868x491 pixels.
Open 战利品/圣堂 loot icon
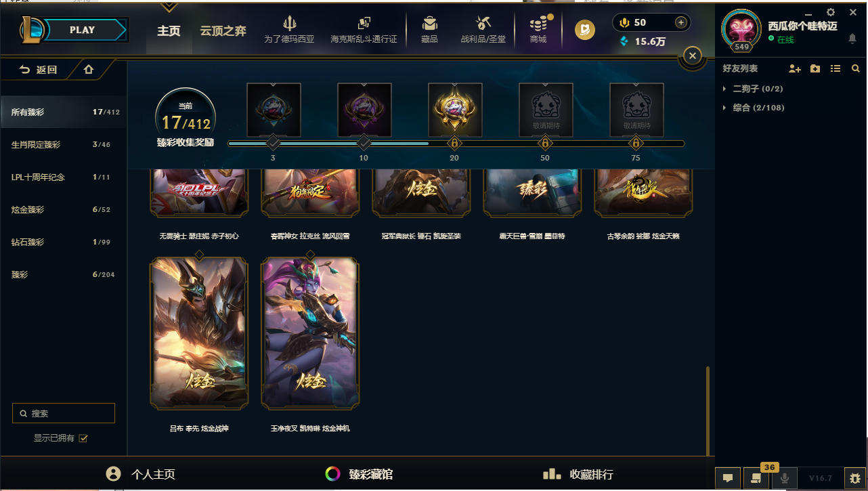tap(483, 24)
